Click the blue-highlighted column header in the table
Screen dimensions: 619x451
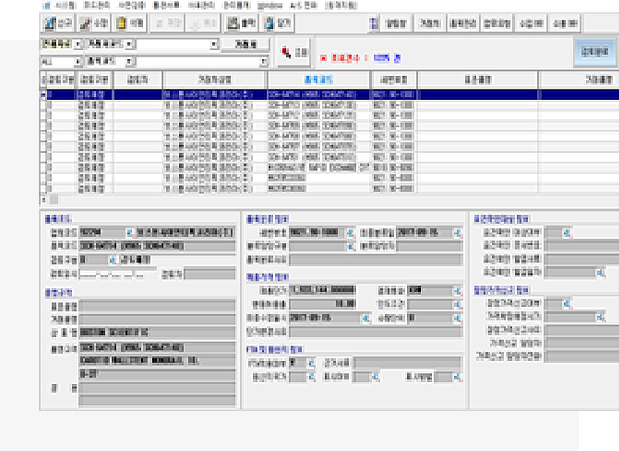[319, 80]
